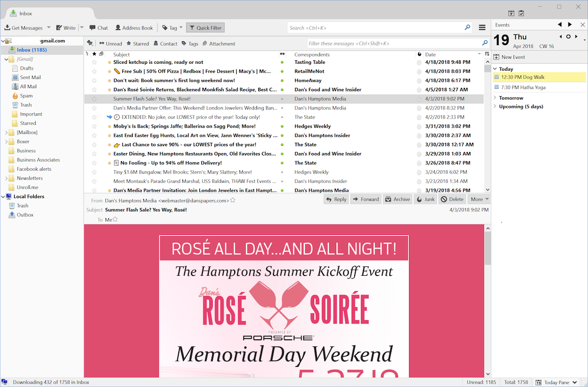Open the Write dropdown arrow
This screenshot has height=387, width=588.
(x=82, y=27)
